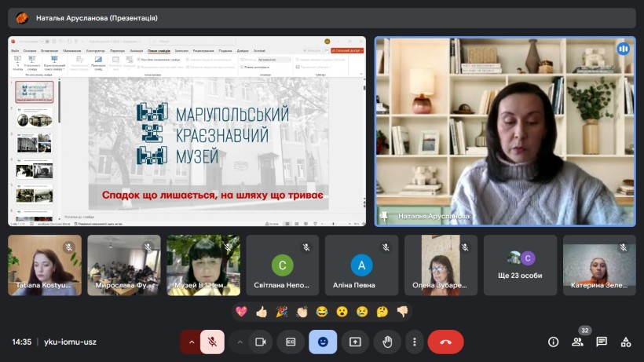Turn on the camera button

(261, 342)
